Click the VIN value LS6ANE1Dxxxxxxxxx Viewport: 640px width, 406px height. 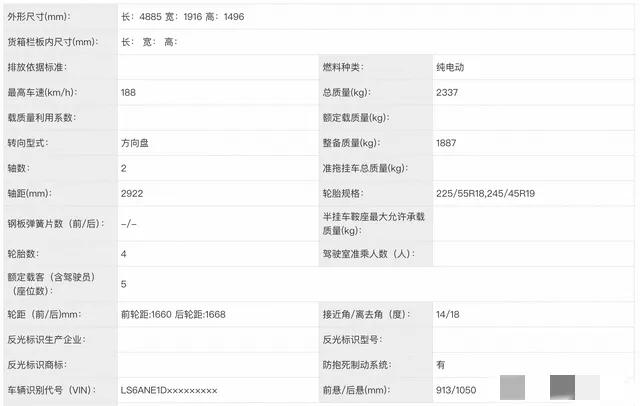(x=168, y=389)
